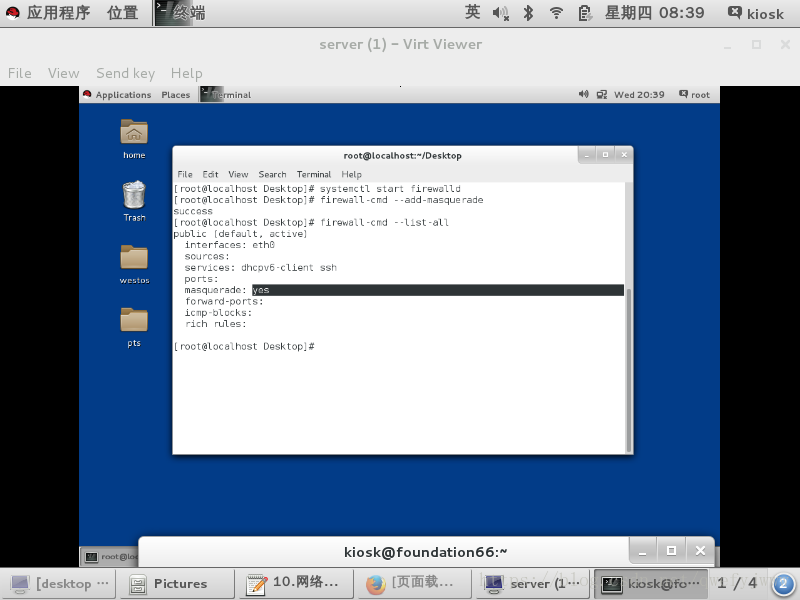Switch to kiosk@fo terminal taskbar item
The image size is (800, 600).
[651, 583]
